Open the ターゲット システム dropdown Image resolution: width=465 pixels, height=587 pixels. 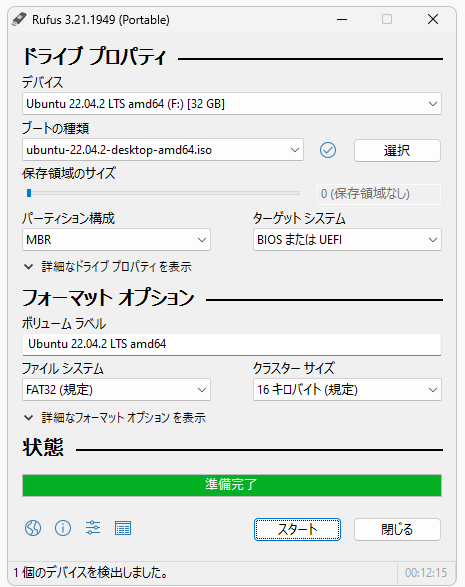347,240
